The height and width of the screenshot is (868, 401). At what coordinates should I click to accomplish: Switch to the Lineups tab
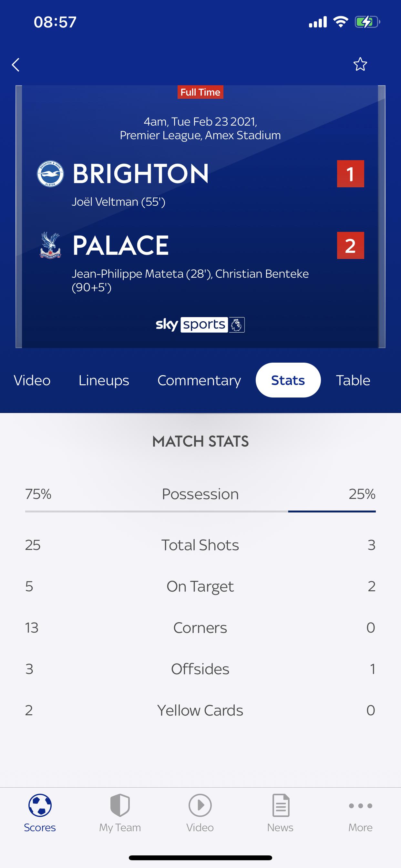click(104, 380)
